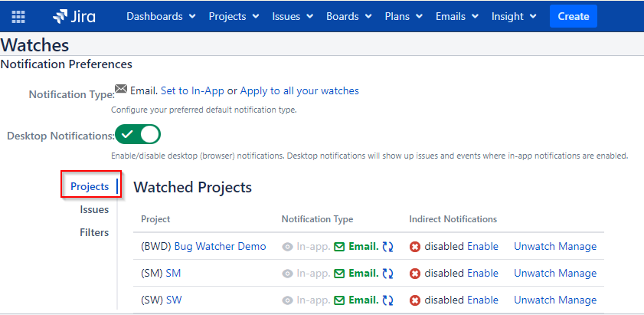
Task: Click the refresh arrows icon in SW row
Action: 387,300
